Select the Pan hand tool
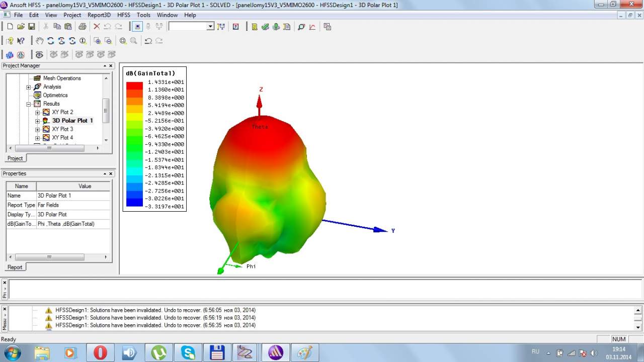 tap(40, 41)
